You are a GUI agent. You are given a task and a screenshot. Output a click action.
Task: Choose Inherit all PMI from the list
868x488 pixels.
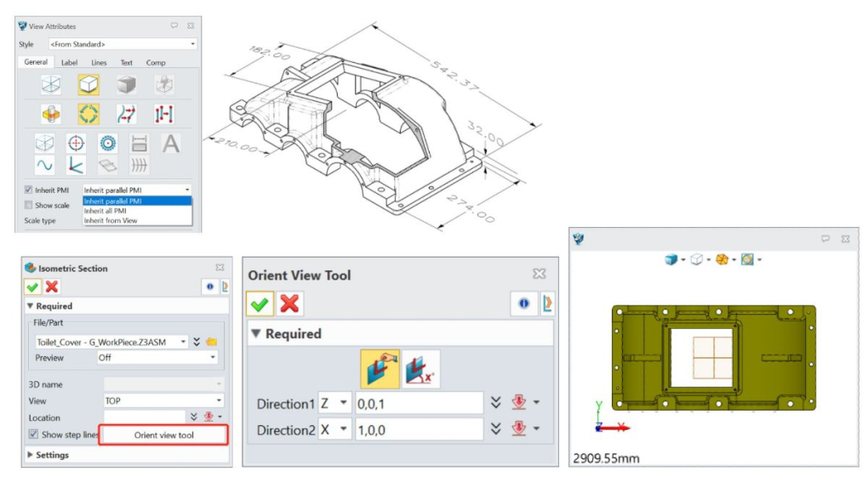point(137,211)
